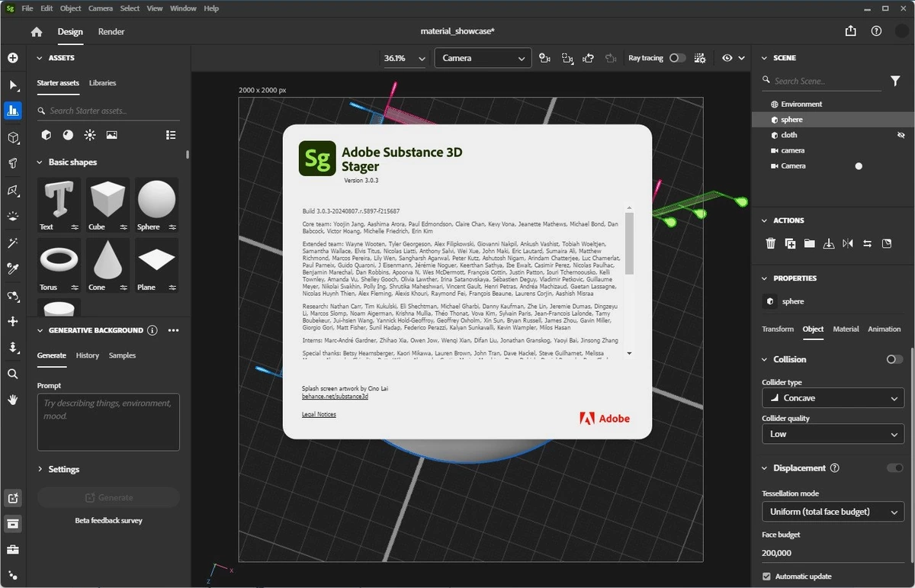Open the Help question mark icon
Image resolution: width=915 pixels, height=588 pixels.
pyautogui.click(x=877, y=31)
